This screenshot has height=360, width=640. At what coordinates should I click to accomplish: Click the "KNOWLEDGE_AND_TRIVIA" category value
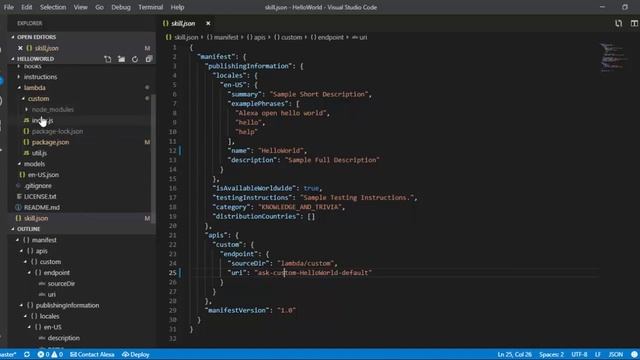pos(300,207)
